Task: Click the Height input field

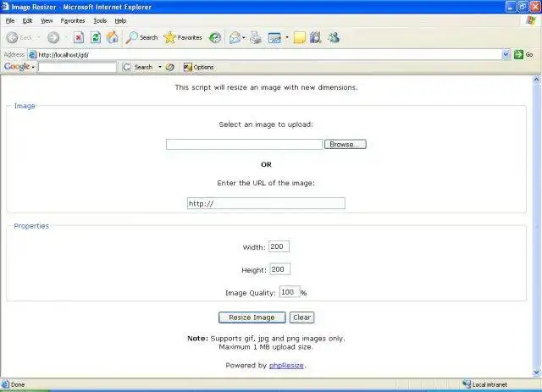Action: [x=280, y=269]
